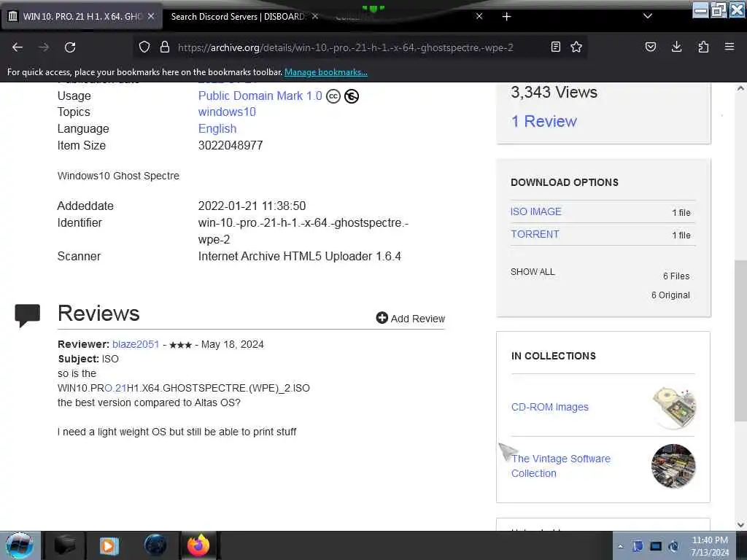Select the item size value 3022048977
Screen dimensions: 747x560
(231, 145)
